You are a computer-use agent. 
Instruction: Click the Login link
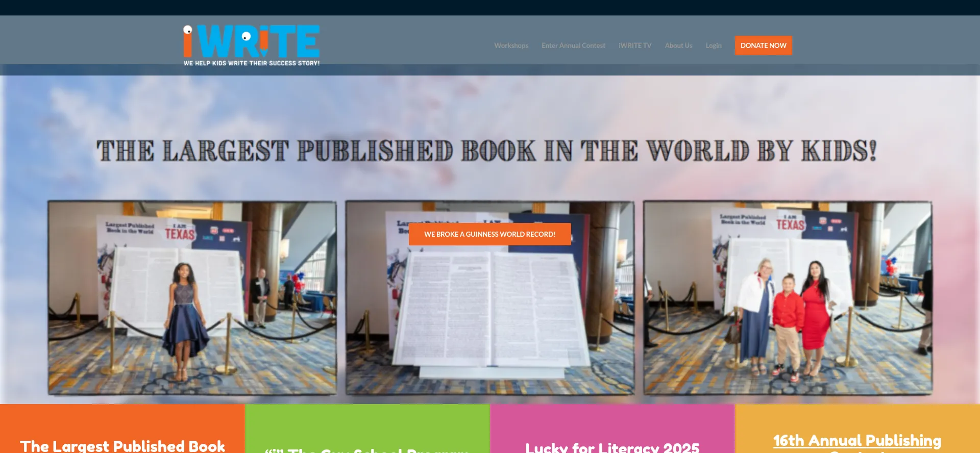tap(713, 45)
